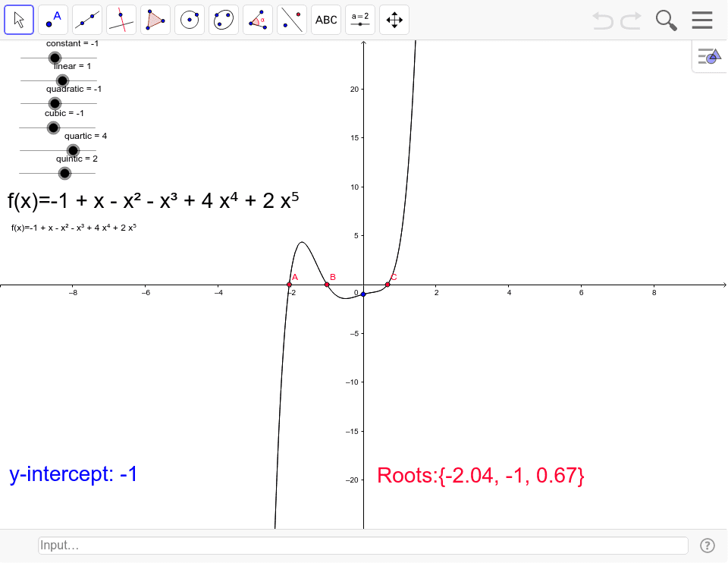Click the large f(x) formula text
728x563 pixels.
(x=153, y=201)
